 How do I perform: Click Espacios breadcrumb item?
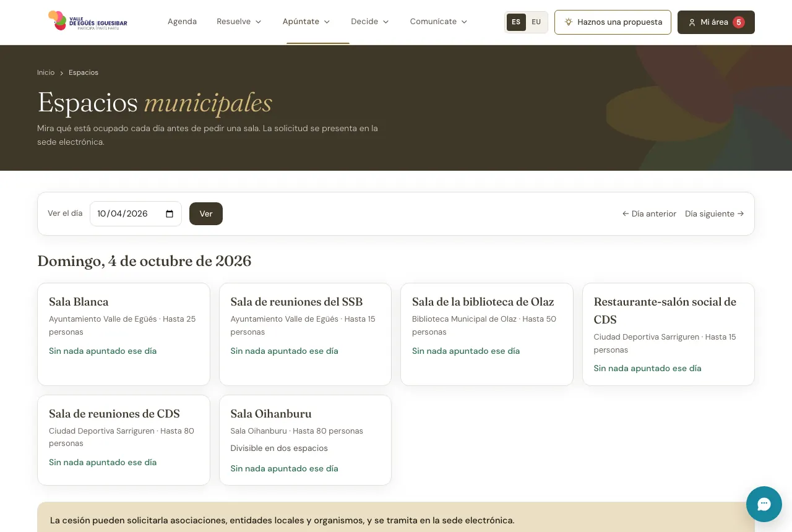[x=84, y=72]
